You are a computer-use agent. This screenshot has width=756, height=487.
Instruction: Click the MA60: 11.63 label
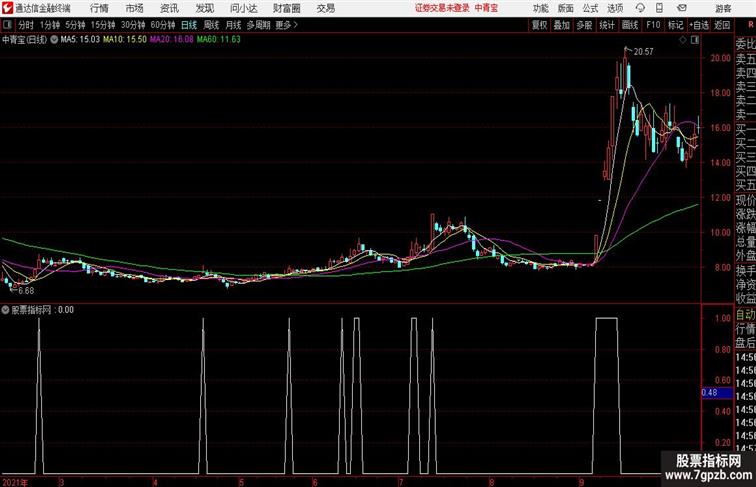pos(218,40)
